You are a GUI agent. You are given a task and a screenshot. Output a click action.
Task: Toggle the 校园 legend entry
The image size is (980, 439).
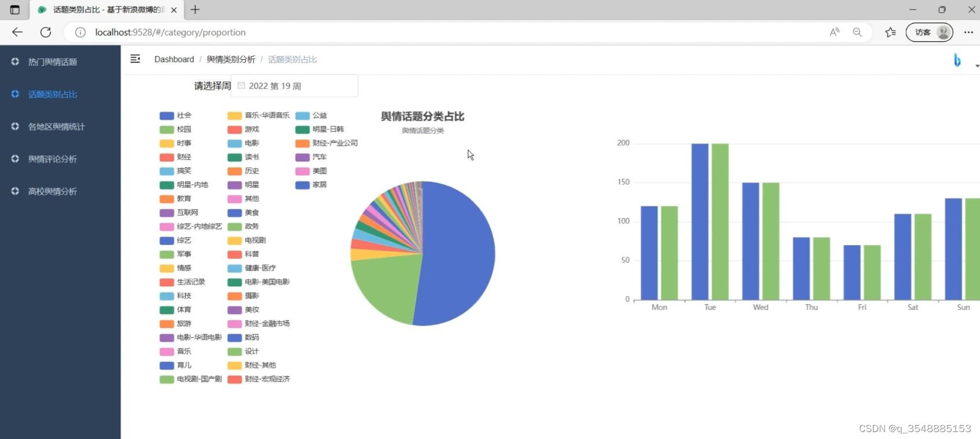(x=175, y=130)
